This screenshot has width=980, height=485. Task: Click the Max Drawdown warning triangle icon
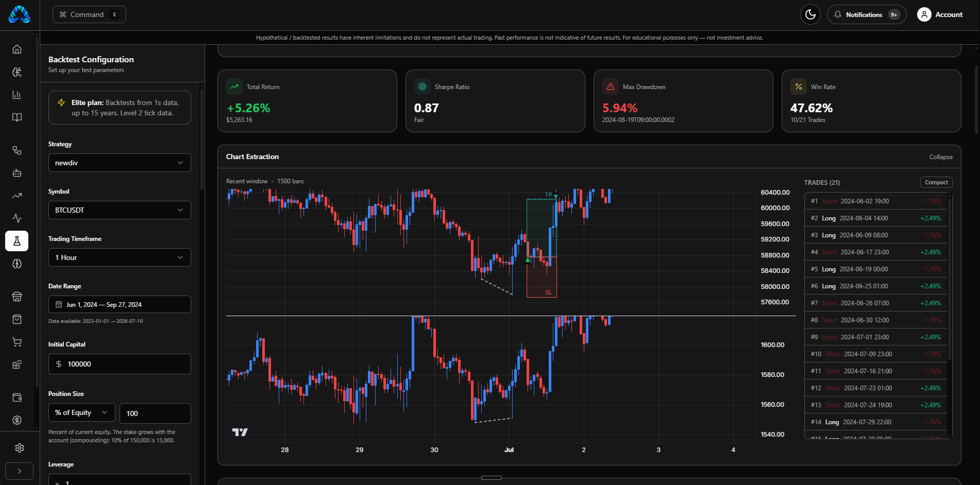(611, 86)
